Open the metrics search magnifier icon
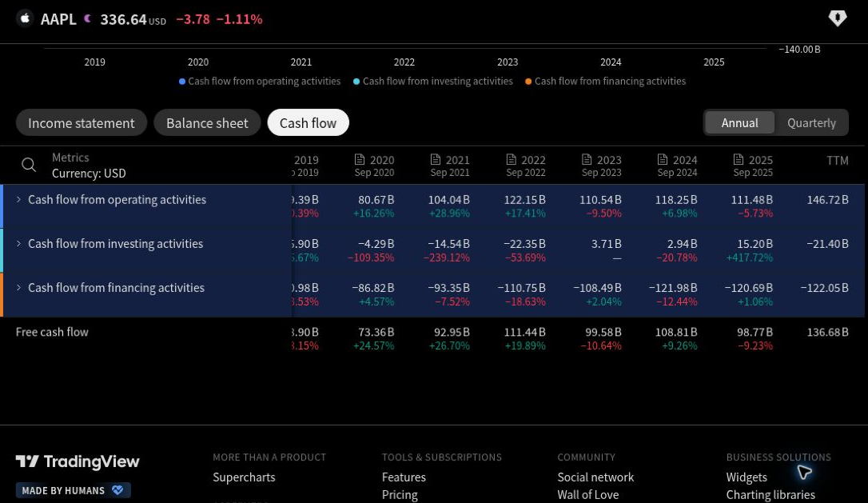Image resolution: width=868 pixels, height=503 pixels. point(29,165)
